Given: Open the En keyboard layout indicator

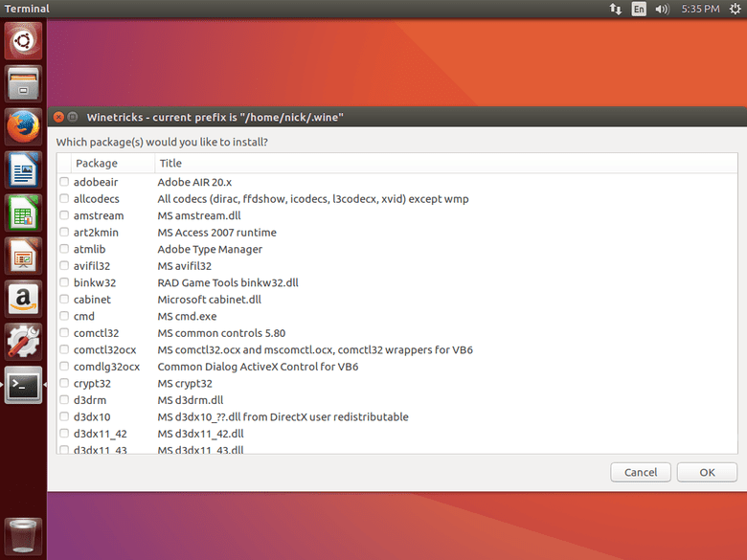Looking at the screenshot, I should (639, 9).
